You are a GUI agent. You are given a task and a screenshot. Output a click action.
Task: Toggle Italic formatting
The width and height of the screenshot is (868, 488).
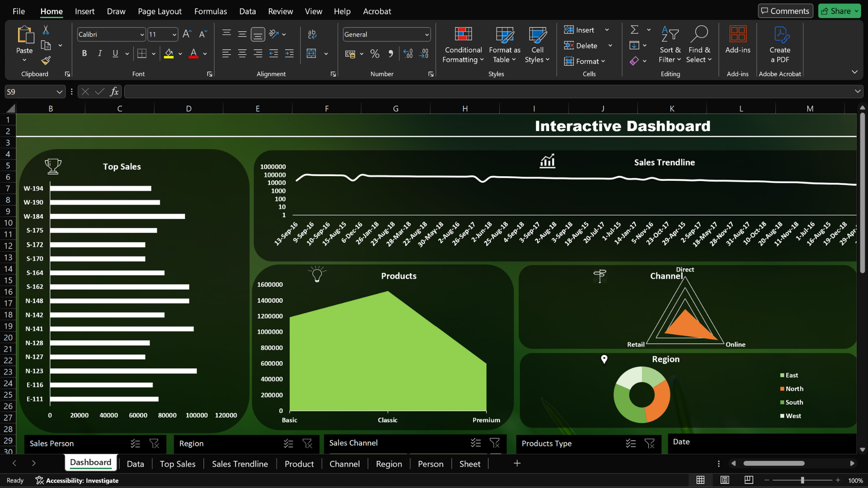[99, 54]
